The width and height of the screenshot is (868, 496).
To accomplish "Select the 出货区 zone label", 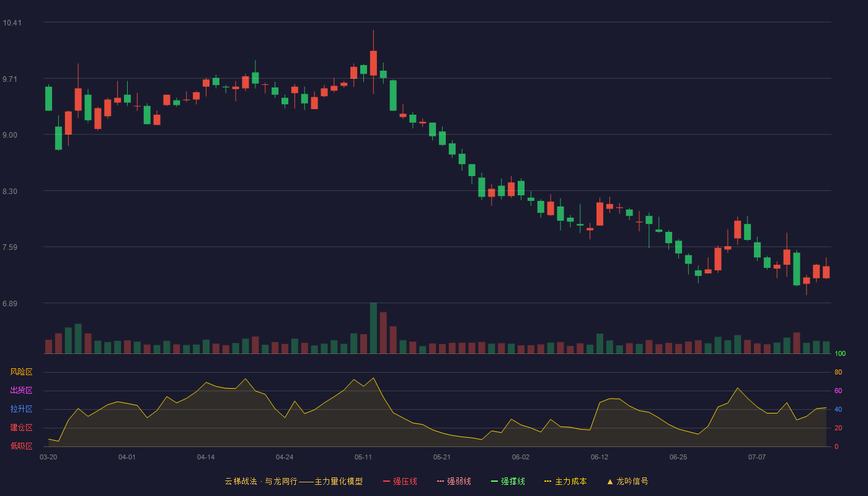I will [x=21, y=391].
